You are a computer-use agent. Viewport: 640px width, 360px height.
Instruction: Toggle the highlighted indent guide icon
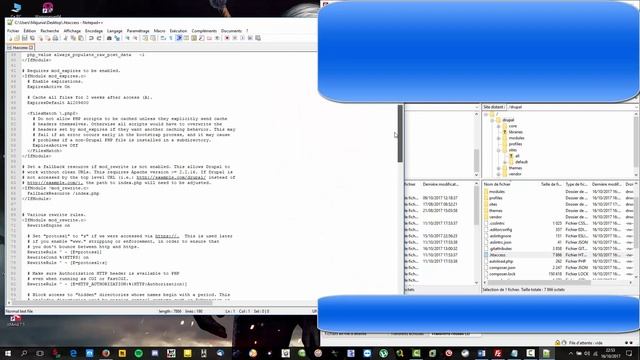pyautogui.click(x=179, y=38)
